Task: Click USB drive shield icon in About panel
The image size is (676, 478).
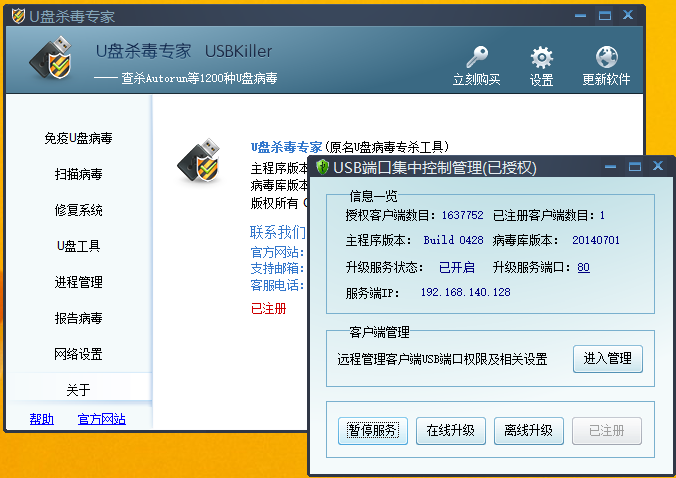Action: click(x=200, y=161)
